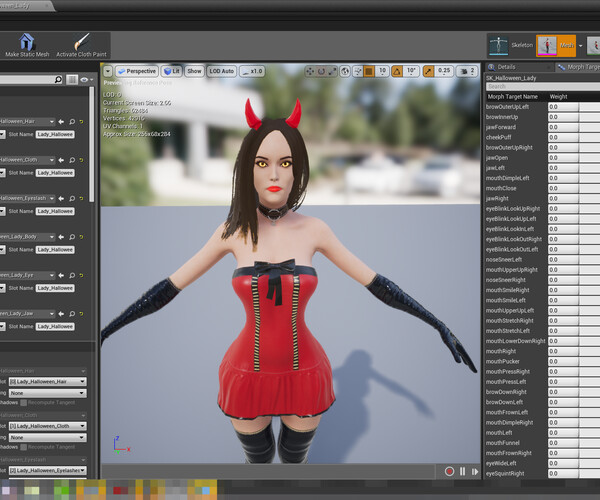600x500 pixels.
Task: Open the Lady_Halloween_Hair material slot dropdown
Action: [x=47, y=381]
